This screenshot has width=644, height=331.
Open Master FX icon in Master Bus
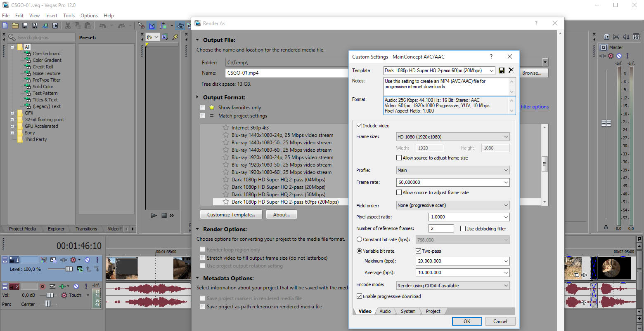(603, 56)
